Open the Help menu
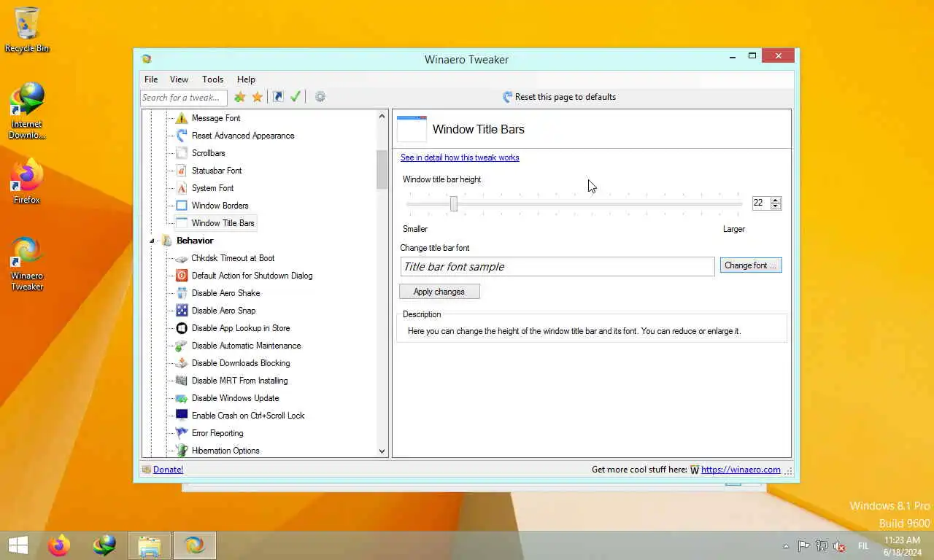 [246, 79]
